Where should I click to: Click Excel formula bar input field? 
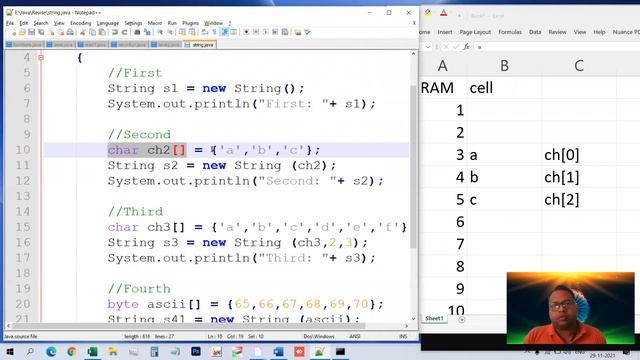click(557, 47)
